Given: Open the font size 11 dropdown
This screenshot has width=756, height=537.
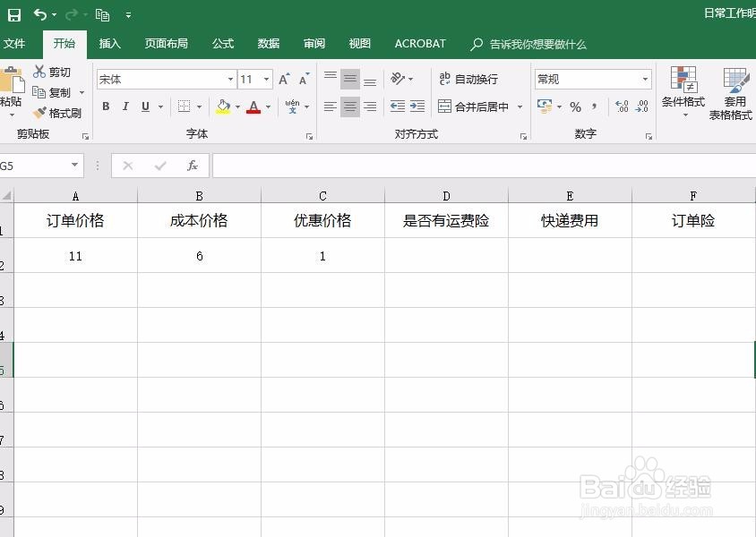Looking at the screenshot, I should 266,80.
